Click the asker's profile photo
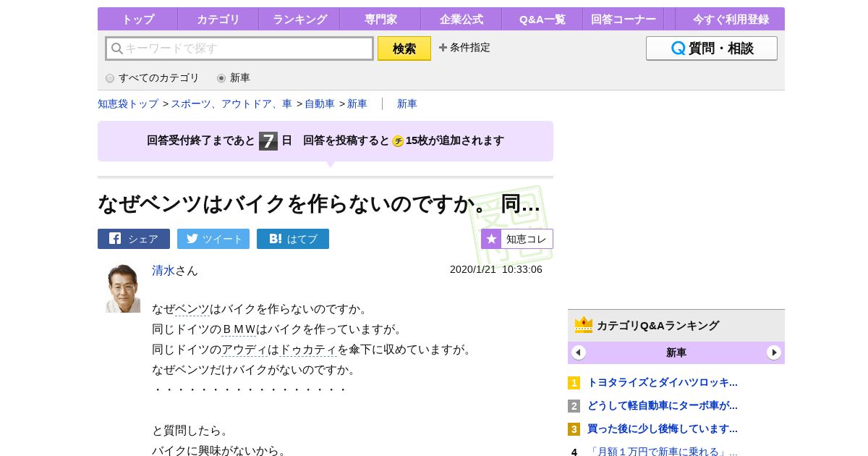 click(123, 288)
